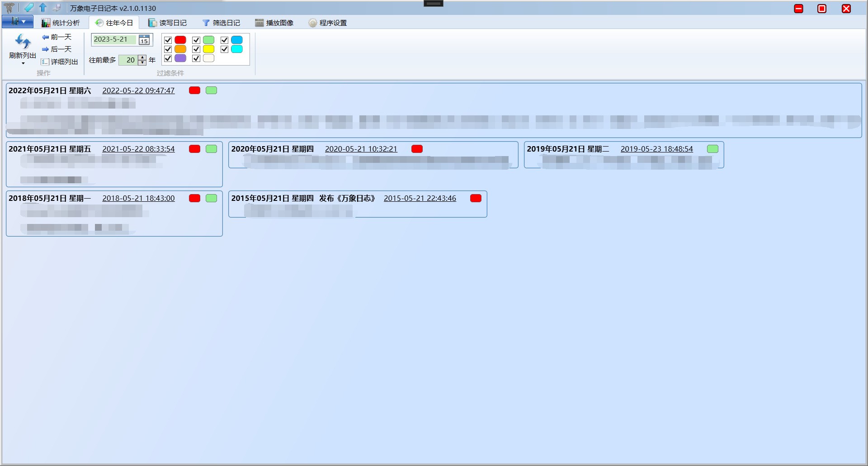Open the 2015-05-21 22:43:46 entry link
868x466 pixels.
tap(420, 198)
